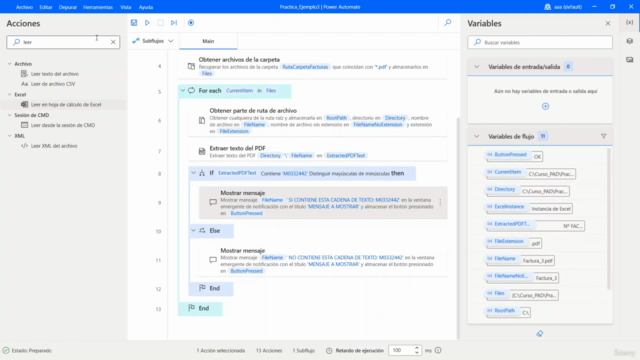640x360 pixels.
Task: Select the End action on line 13
Action: tap(200, 308)
